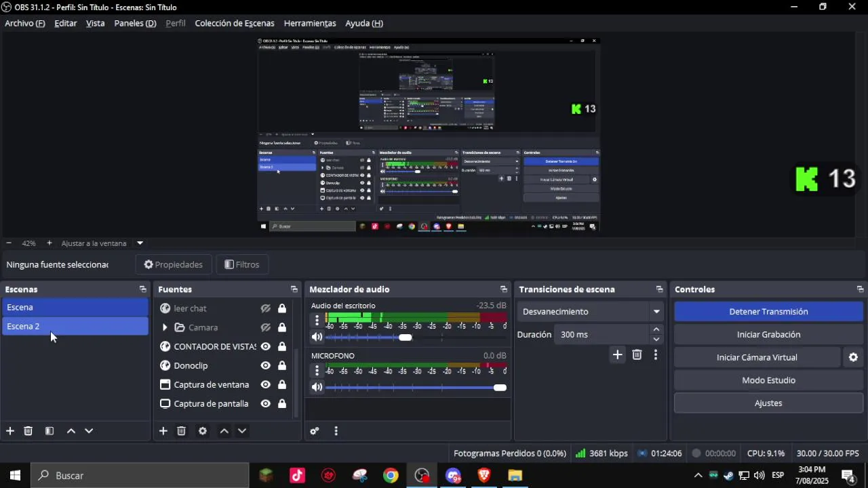
Task: Hide the Donoclip source
Action: point(266,365)
